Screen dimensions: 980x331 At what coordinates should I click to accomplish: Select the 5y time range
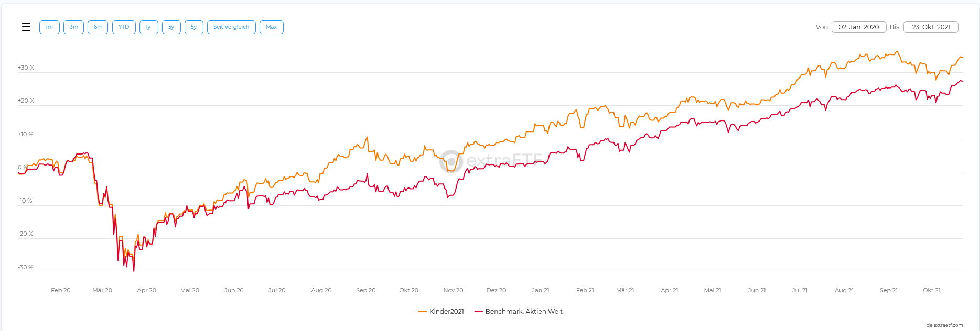click(x=194, y=27)
